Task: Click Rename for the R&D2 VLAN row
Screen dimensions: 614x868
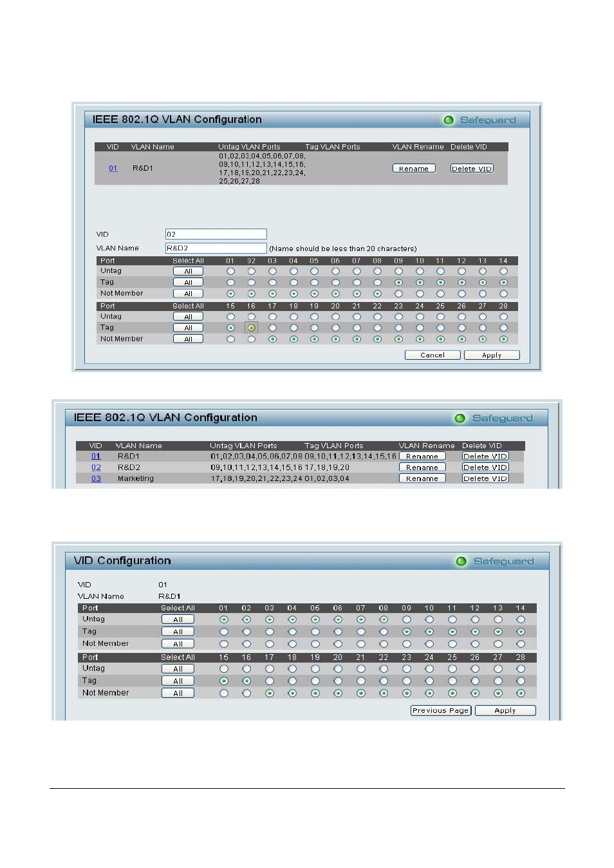Action: tap(422, 467)
